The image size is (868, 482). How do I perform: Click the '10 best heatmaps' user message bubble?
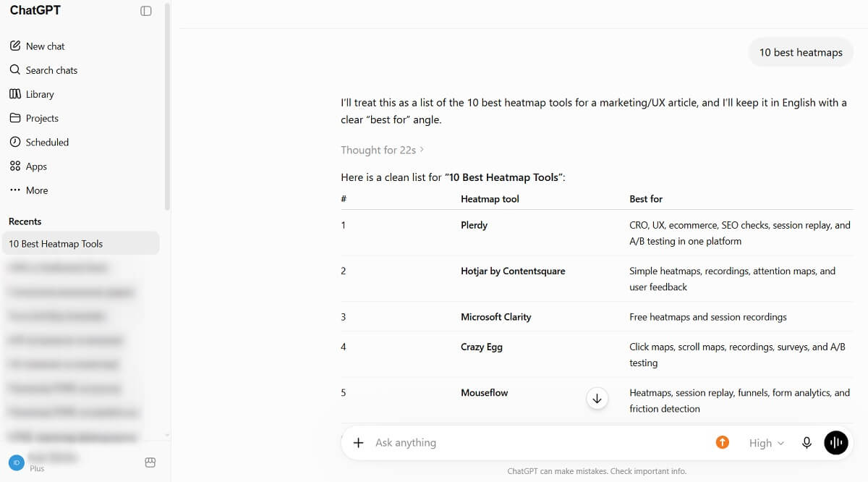pyautogui.click(x=801, y=53)
